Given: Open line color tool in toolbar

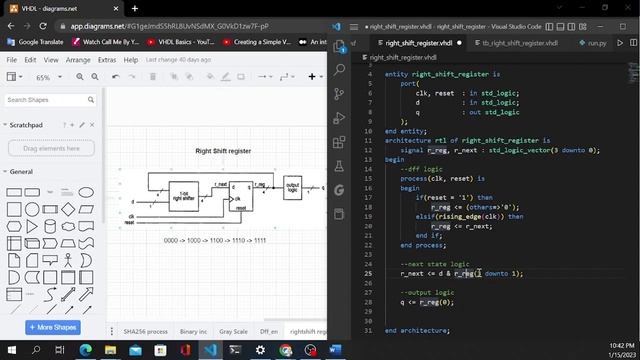Looking at the screenshot, I should coord(225,77).
